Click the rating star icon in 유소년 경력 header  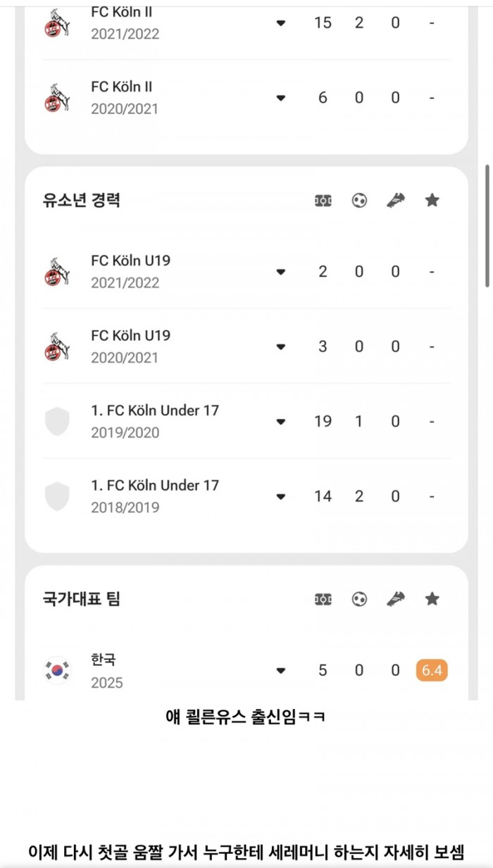432,201
